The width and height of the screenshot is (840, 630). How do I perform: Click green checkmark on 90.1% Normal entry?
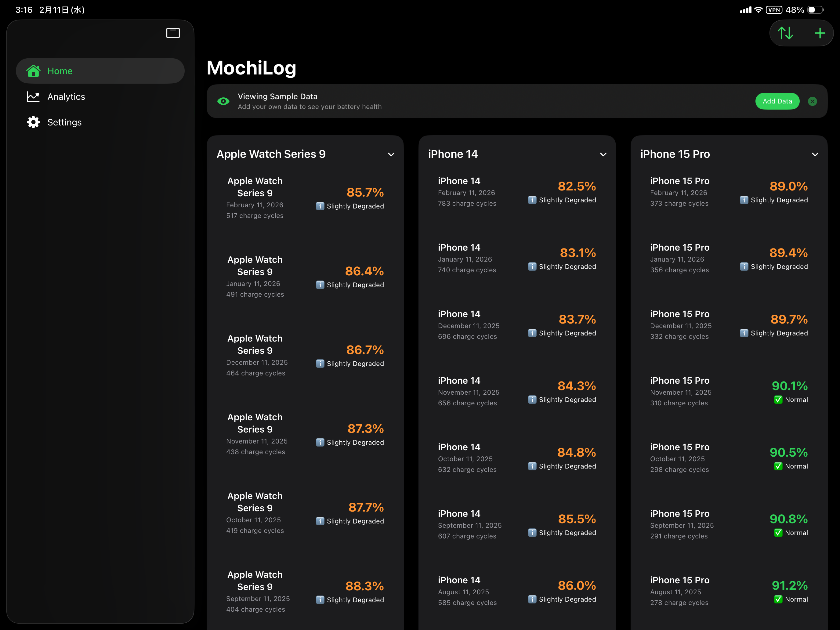(x=778, y=400)
